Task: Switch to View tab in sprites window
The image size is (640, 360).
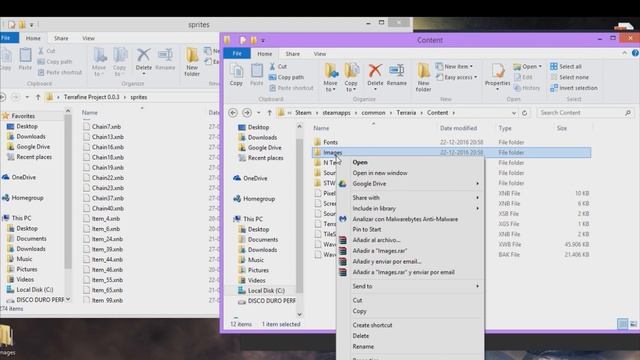Action: click(x=88, y=38)
